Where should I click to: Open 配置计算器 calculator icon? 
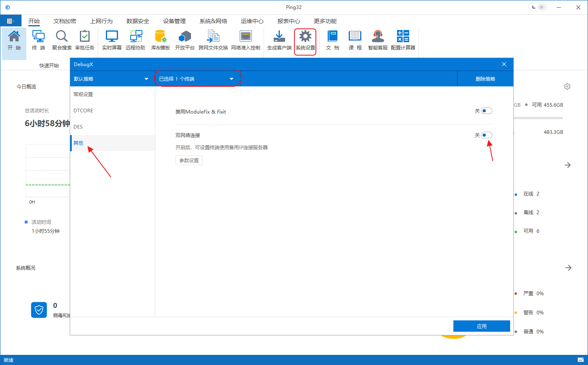(x=403, y=40)
